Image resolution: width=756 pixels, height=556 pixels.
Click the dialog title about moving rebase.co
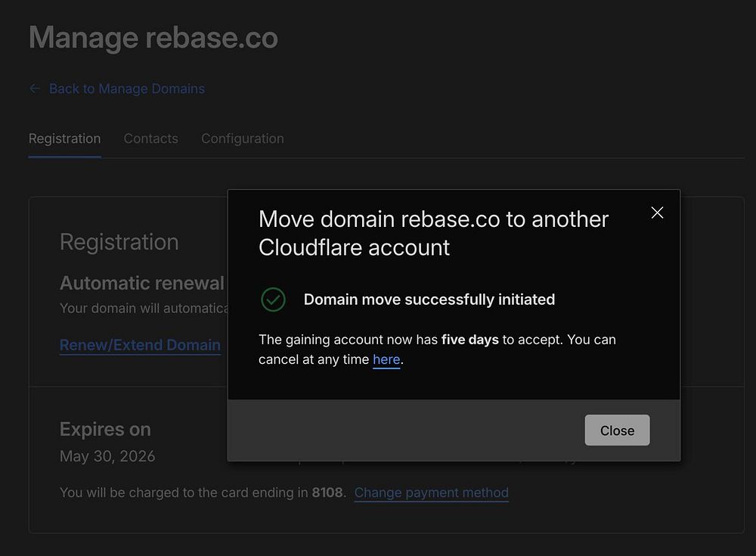433,233
